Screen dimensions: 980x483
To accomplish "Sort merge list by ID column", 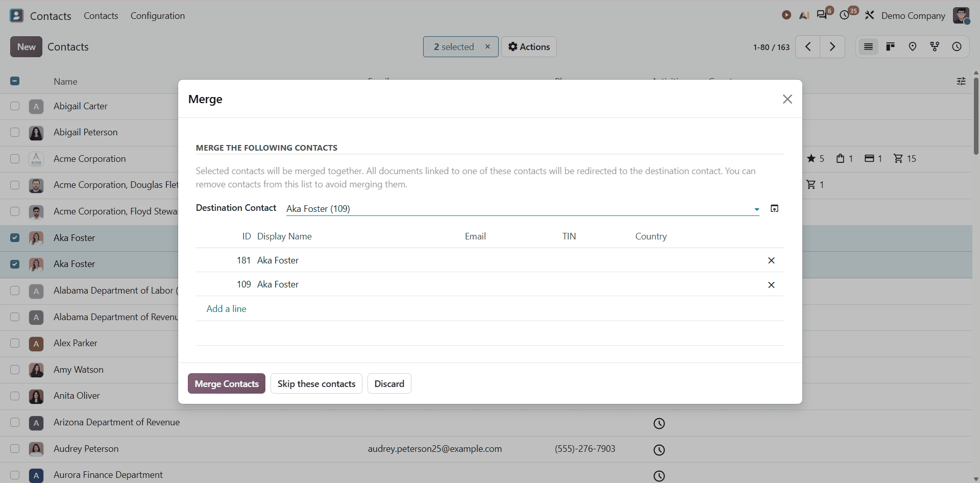I will (247, 236).
